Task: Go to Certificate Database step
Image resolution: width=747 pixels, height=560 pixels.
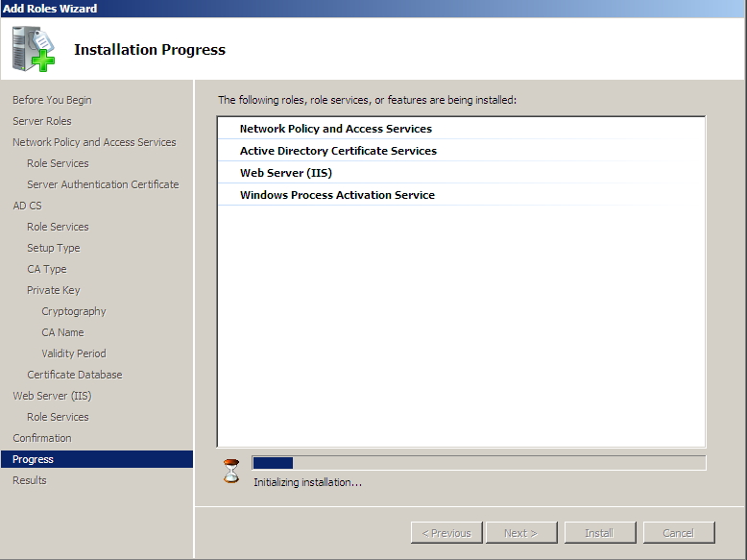Action: coord(75,375)
